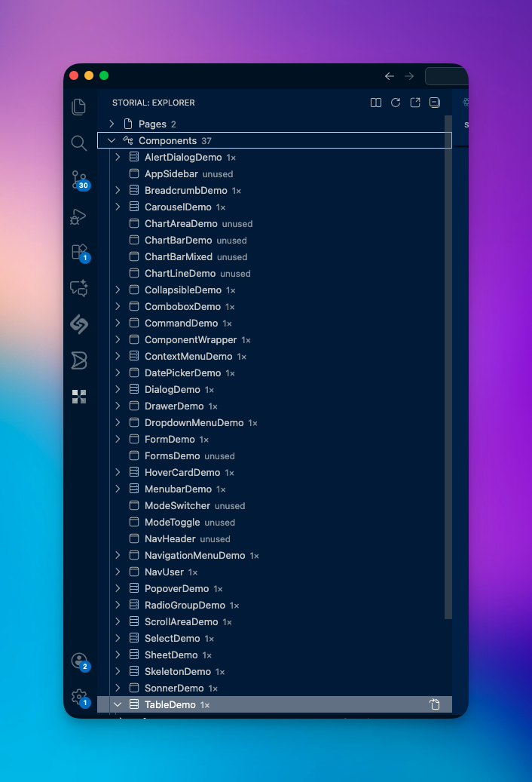Screen dimensions: 532x782
Task: Click the icon beside AlertDialogDemo
Action: click(134, 157)
